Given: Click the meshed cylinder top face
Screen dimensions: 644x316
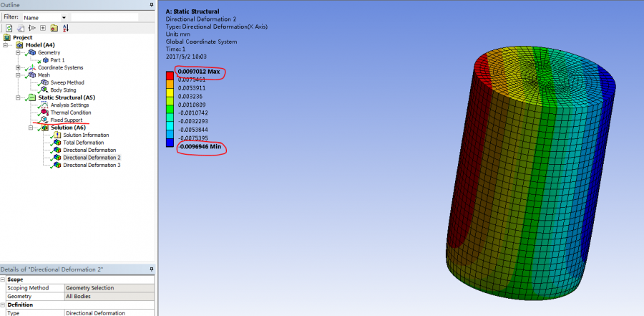Looking at the screenshot, I should point(545,75).
